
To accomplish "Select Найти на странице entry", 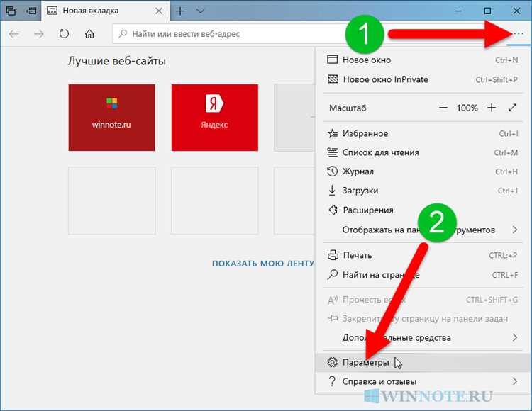I will click(423, 275).
